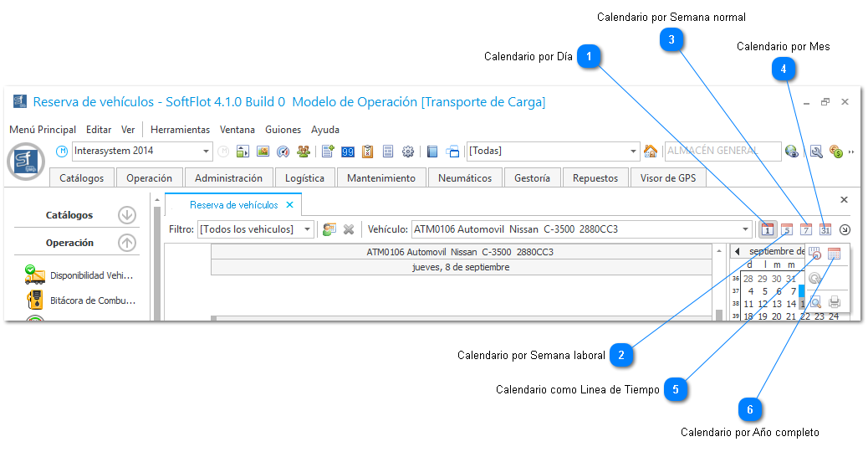Switch to the Mantenimiento tab
The height and width of the screenshot is (452, 868).
[380, 178]
